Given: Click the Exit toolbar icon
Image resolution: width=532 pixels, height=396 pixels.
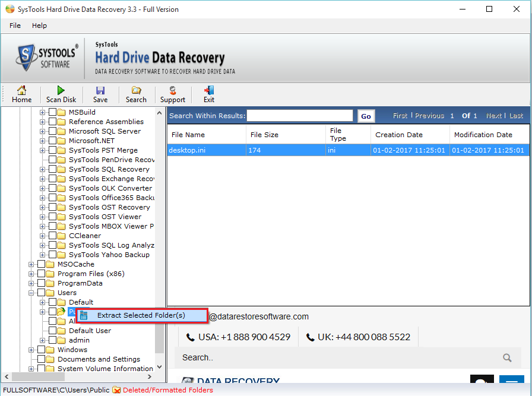Looking at the screenshot, I should [x=209, y=90].
